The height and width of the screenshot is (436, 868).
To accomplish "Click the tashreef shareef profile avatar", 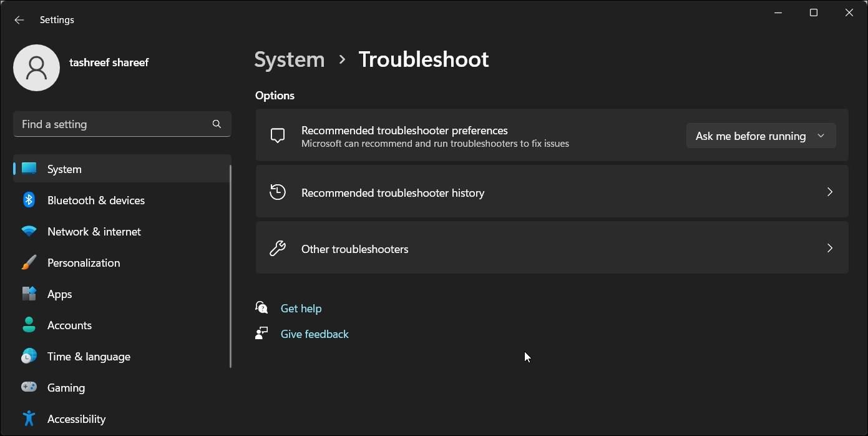I will [x=36, y=67].
